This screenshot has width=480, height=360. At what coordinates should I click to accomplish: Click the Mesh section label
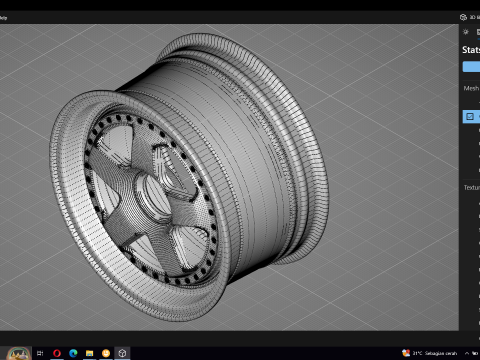pyautogui.click(x=471, y=88)
